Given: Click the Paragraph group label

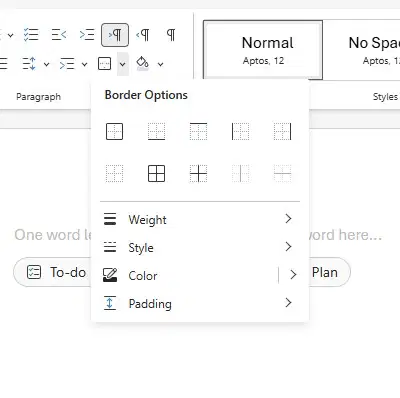Looking at the screenshot, I should (39, 97).
